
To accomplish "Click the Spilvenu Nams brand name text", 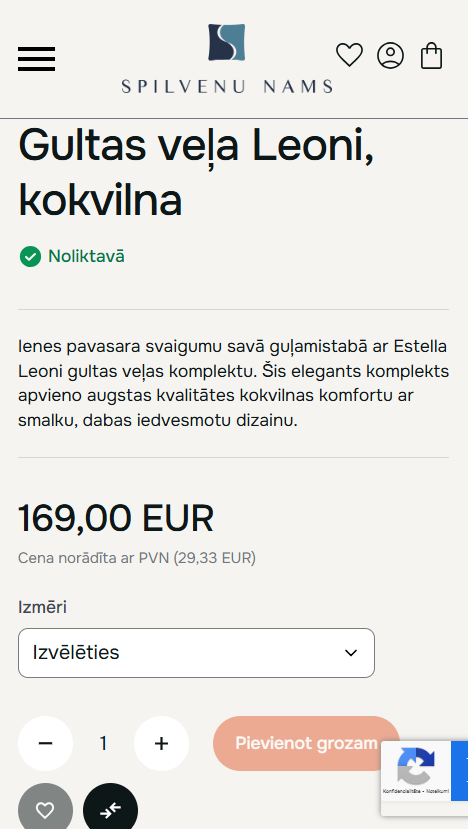I will (x=227, y=86).
